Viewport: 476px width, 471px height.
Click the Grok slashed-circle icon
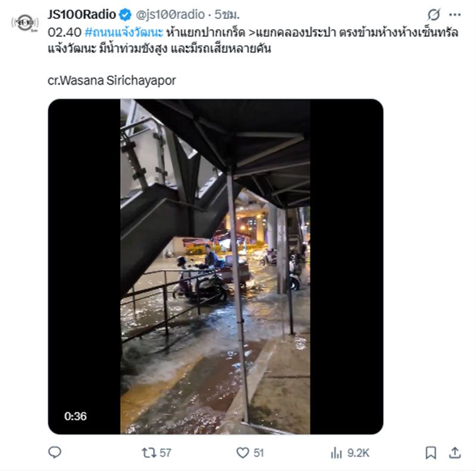click(434, 14)
